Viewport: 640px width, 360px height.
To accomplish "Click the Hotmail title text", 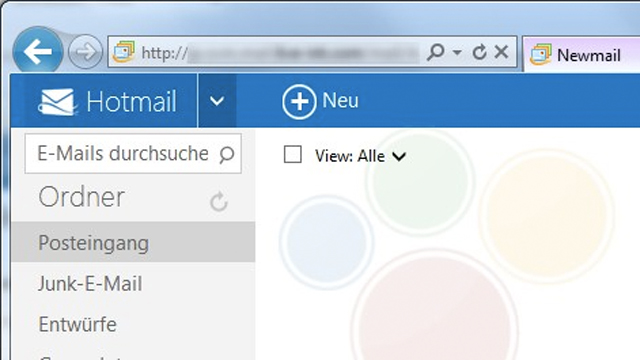I will point(131,102).
